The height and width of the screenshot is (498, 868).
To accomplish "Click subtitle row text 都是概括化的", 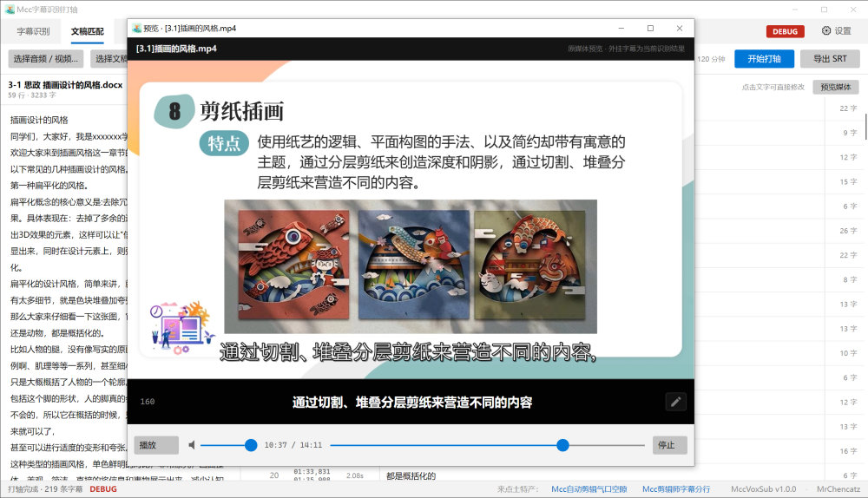I will 411,475.
